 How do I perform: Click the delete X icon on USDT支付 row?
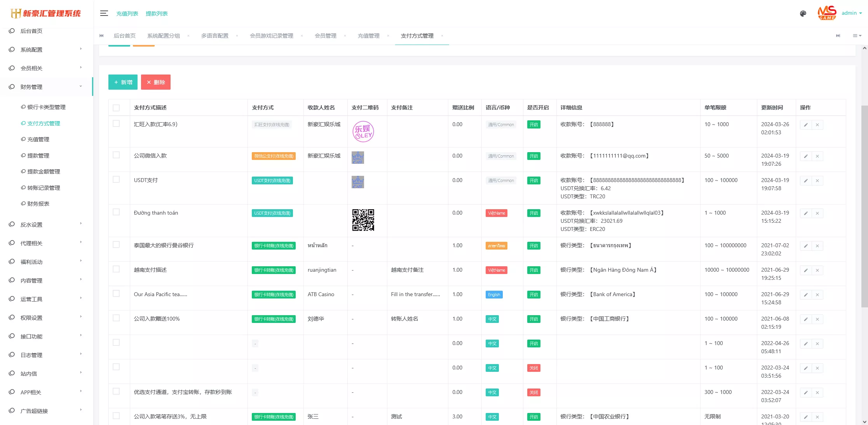click(x=817, y=180)
